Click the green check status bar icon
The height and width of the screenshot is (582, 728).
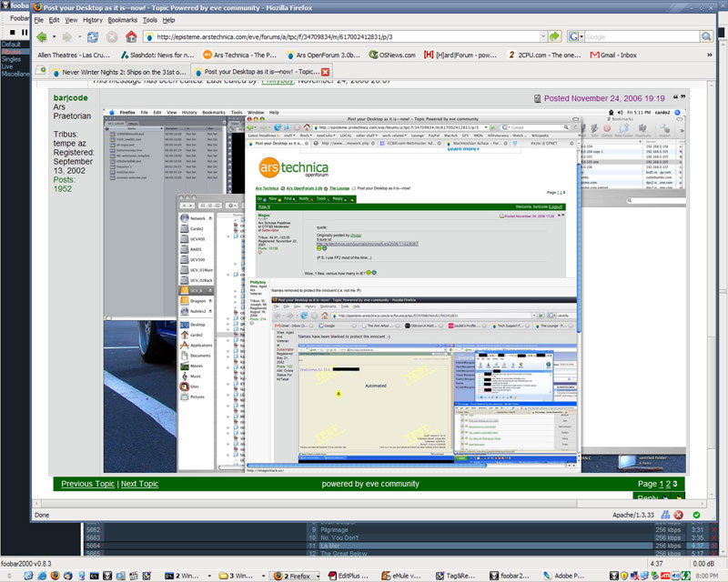695,515
